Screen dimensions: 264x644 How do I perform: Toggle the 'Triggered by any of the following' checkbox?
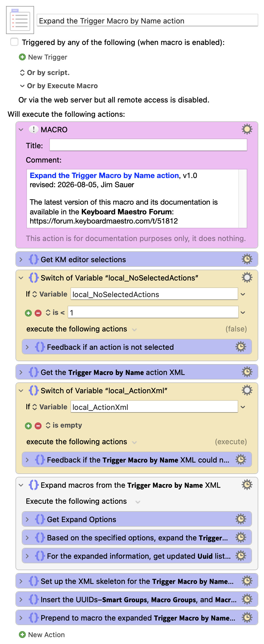(14, 42)
